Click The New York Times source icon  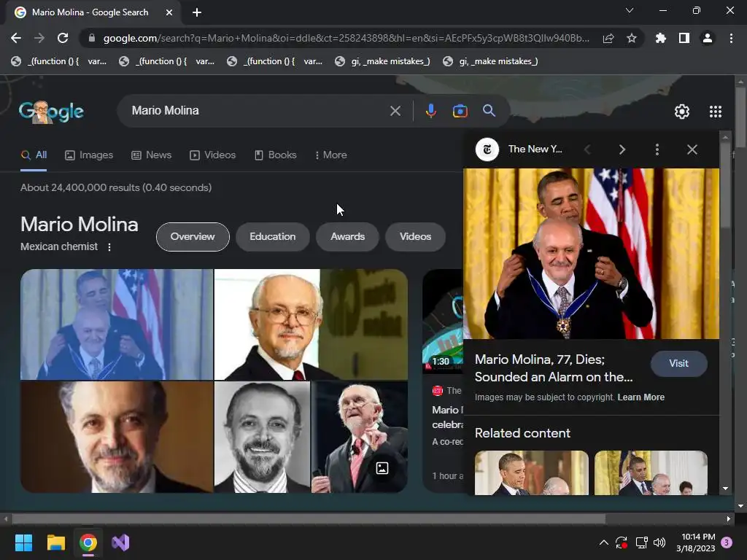487,149
